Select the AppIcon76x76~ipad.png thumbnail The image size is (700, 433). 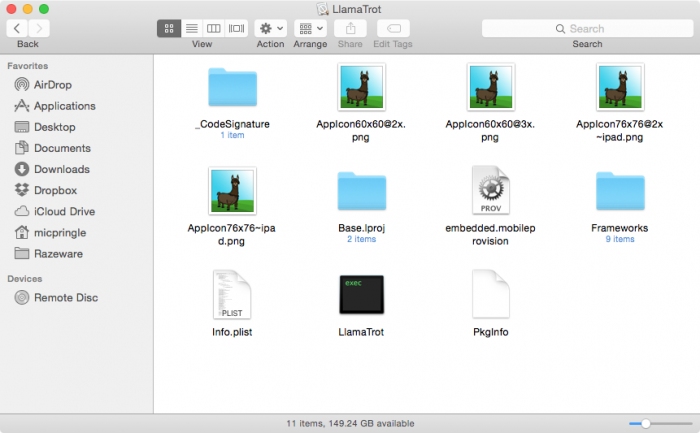233,191
